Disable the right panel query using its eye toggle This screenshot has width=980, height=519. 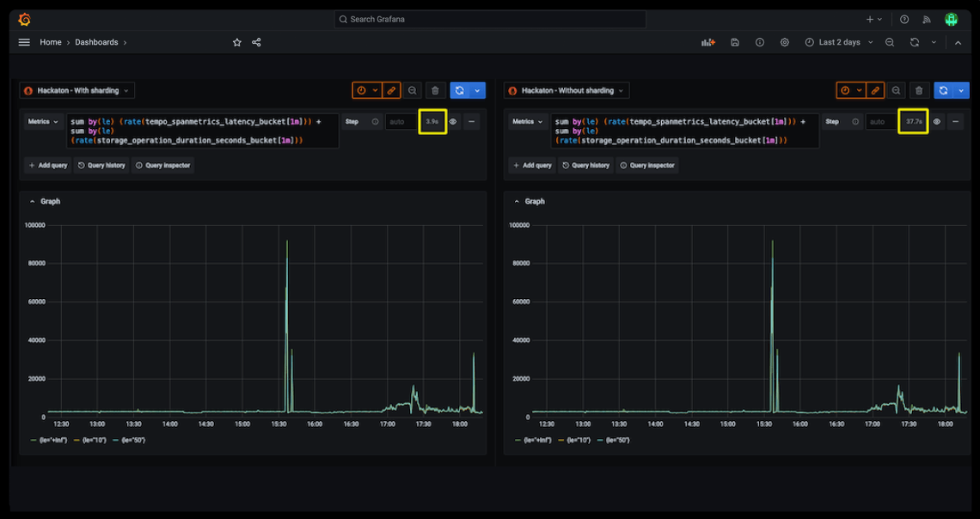[x=937, y=121]
